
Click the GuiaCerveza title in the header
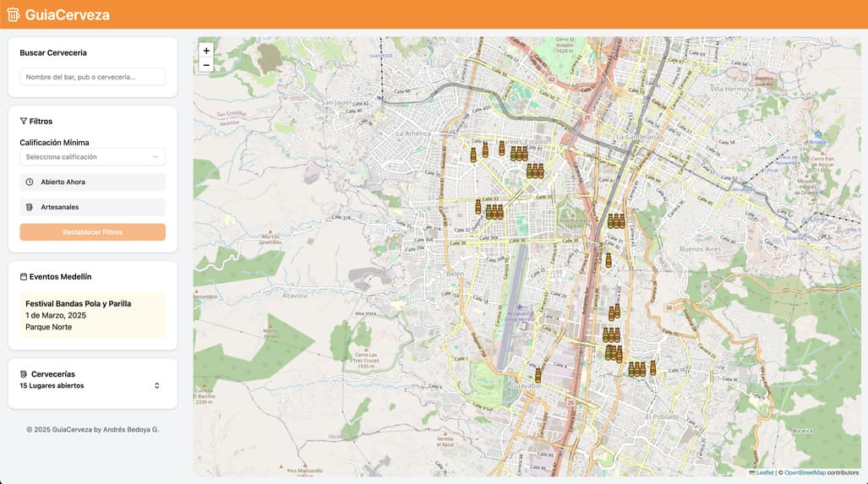[67, 14]
